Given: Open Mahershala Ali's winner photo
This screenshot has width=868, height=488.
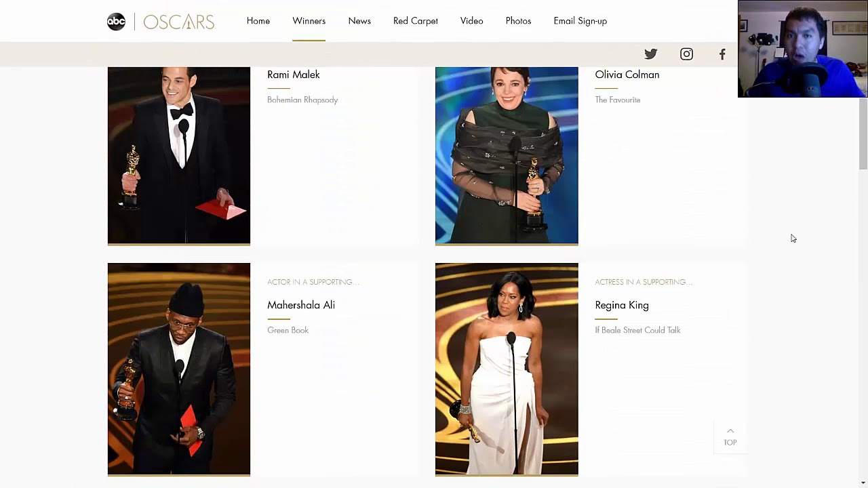Looking at the screenshot, I should [x=179, y=369].
